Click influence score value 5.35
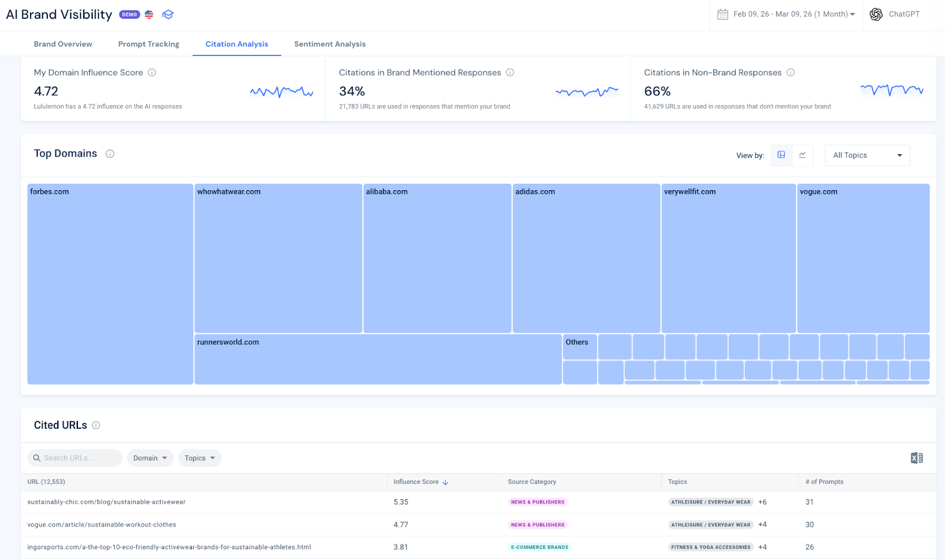Image resolution: width=945 pixels, height=560 pixels. click(401, 502)
